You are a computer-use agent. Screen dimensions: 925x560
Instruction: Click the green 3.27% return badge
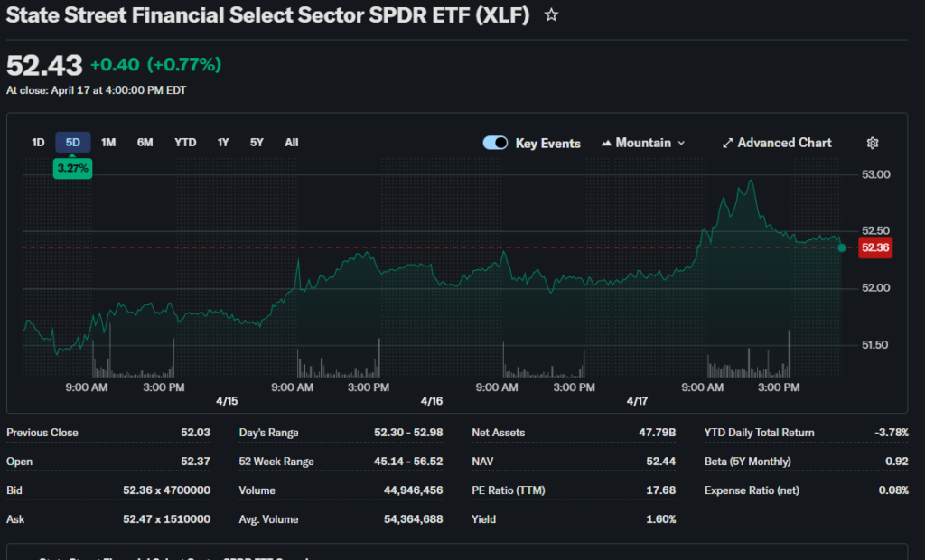(72, 168)
